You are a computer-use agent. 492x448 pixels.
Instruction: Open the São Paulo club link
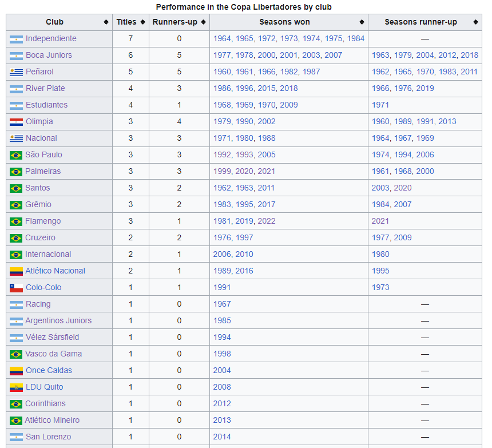43,154
